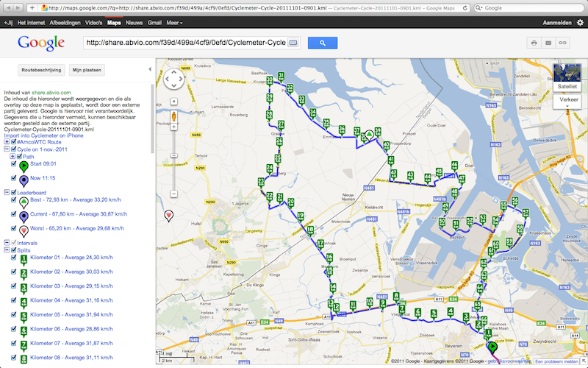The width and height of the screenshot is (588, 368).
Task: Toggle the Path checkbox
Action: (20, 156)
